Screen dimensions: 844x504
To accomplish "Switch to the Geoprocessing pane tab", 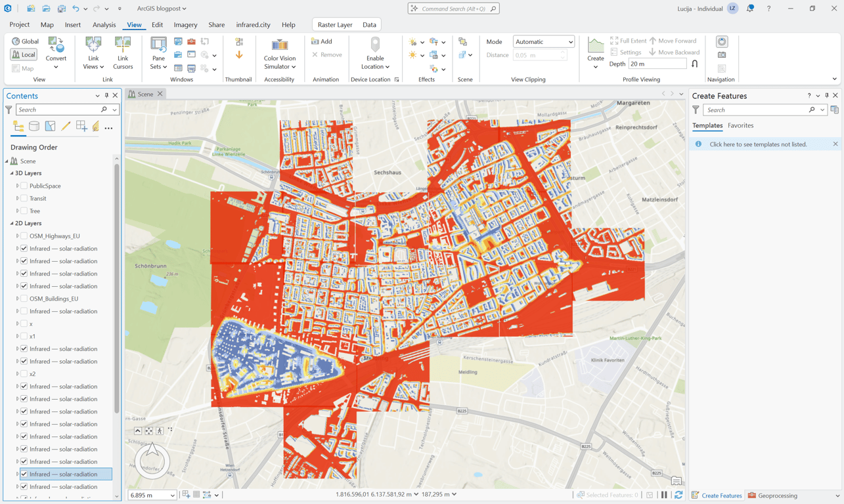I will click(773, 495).
